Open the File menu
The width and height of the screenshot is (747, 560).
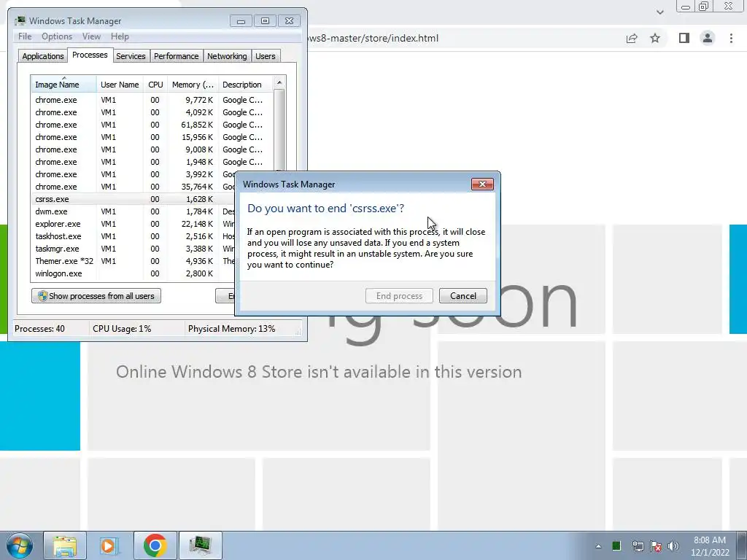pyautogui.click(x=25, y=36)
